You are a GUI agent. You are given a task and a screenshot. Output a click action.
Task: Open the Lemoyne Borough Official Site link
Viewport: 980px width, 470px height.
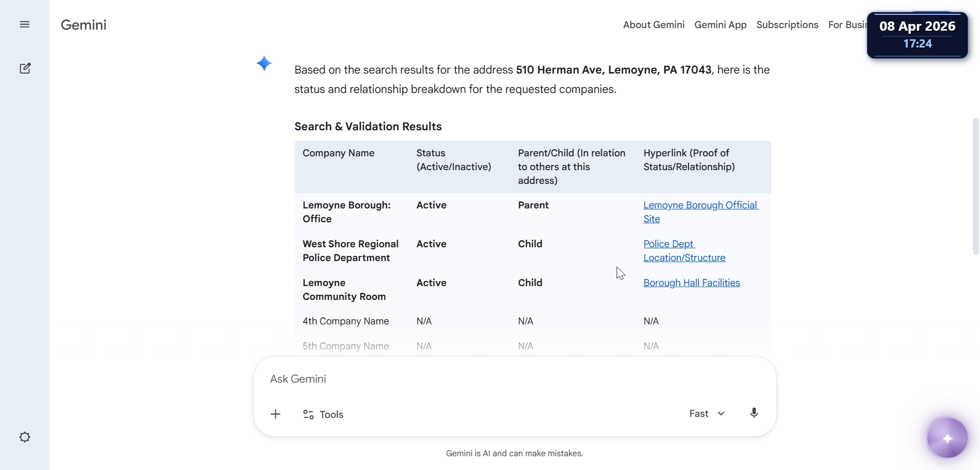tap(700, 205)
